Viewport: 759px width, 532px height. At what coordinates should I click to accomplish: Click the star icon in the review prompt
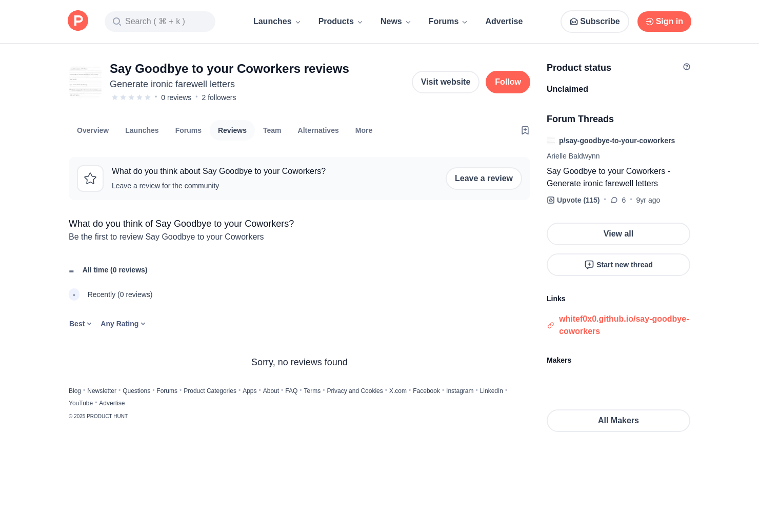[90, 179]
